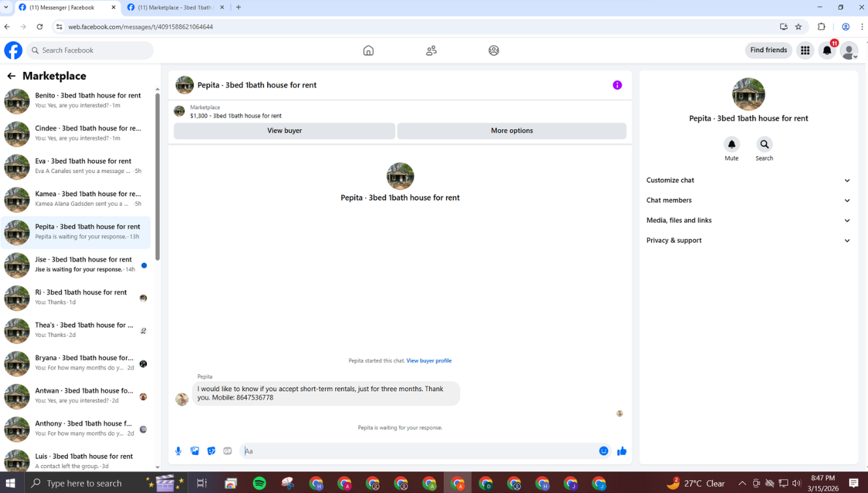This screenshot has width=868, height=493.
Task: Go back using the Marketplace back arrow
Action: point(11,76)
